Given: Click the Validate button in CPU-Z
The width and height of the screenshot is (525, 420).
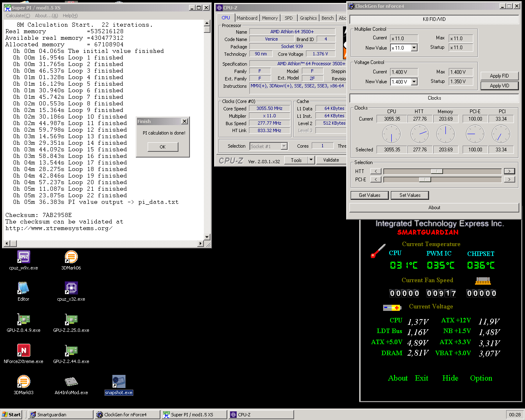Looking at the screenshot, I should pyautogui.click(x=331, y=160).
